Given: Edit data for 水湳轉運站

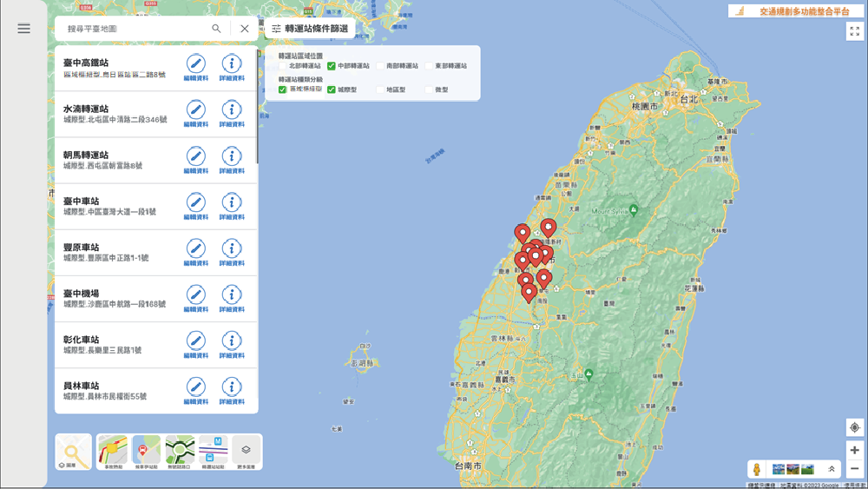Looking at the screenshot, I should (x=196, y=114).
